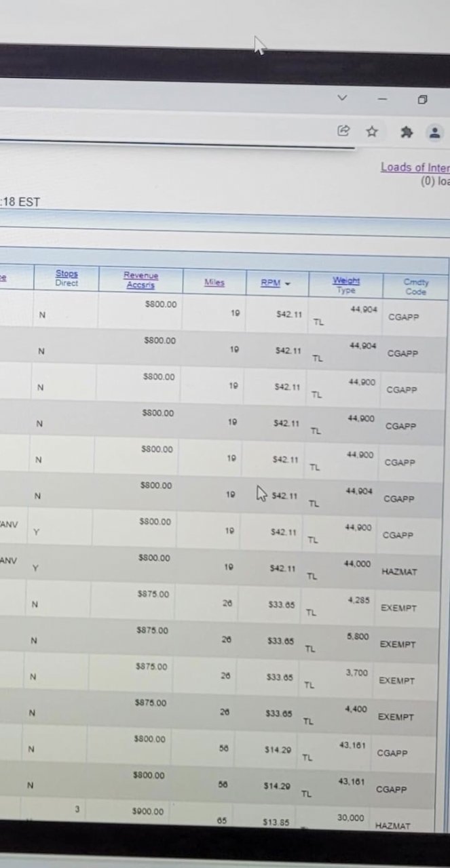Sort by the Revenue Accsrls column header
The width and height of the screenshot is (450, 868).
tap(140, 280)
